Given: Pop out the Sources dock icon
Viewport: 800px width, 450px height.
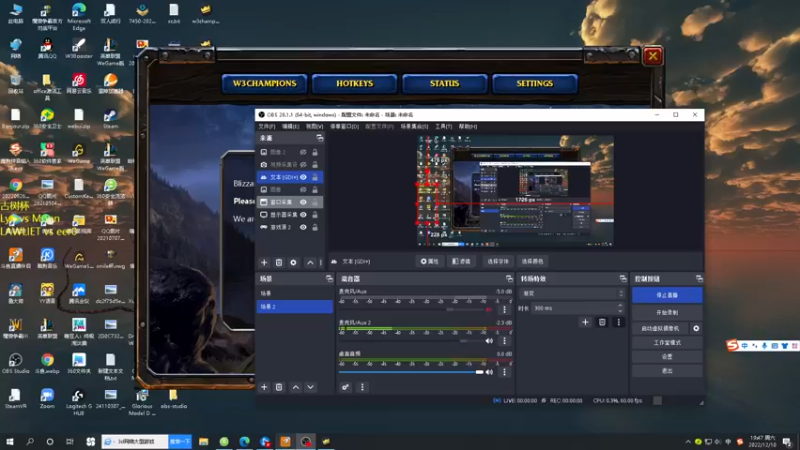Looking at the screenshot, I should [319, 138].
